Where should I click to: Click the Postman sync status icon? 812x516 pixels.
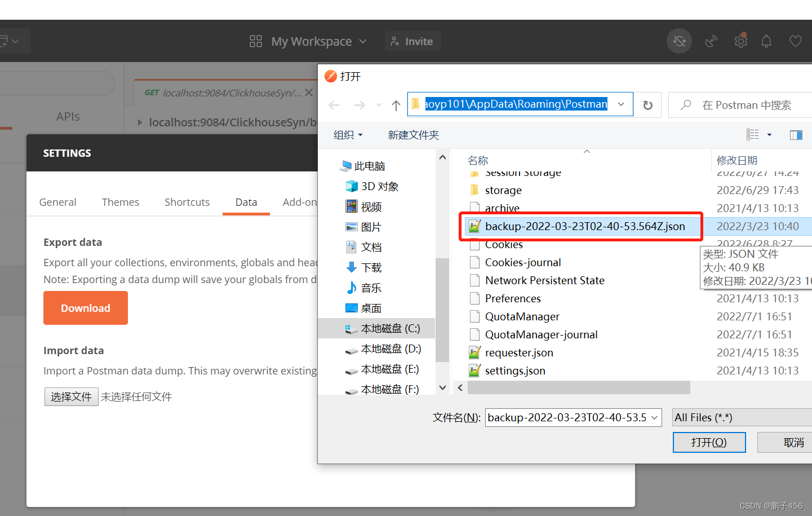pyautogui.click(x=679, y=41)
